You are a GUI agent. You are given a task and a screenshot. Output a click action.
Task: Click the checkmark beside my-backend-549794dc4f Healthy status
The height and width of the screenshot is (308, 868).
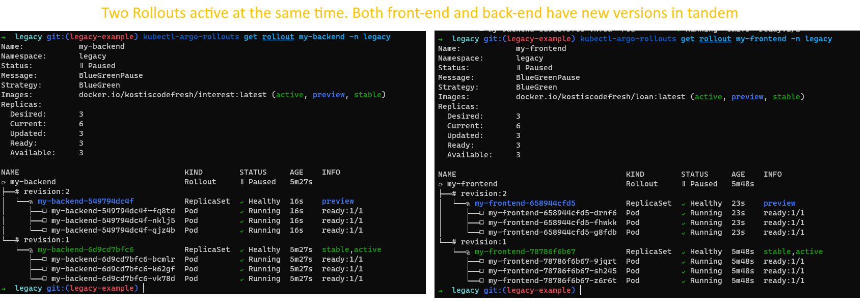click(x=242, y=202)
